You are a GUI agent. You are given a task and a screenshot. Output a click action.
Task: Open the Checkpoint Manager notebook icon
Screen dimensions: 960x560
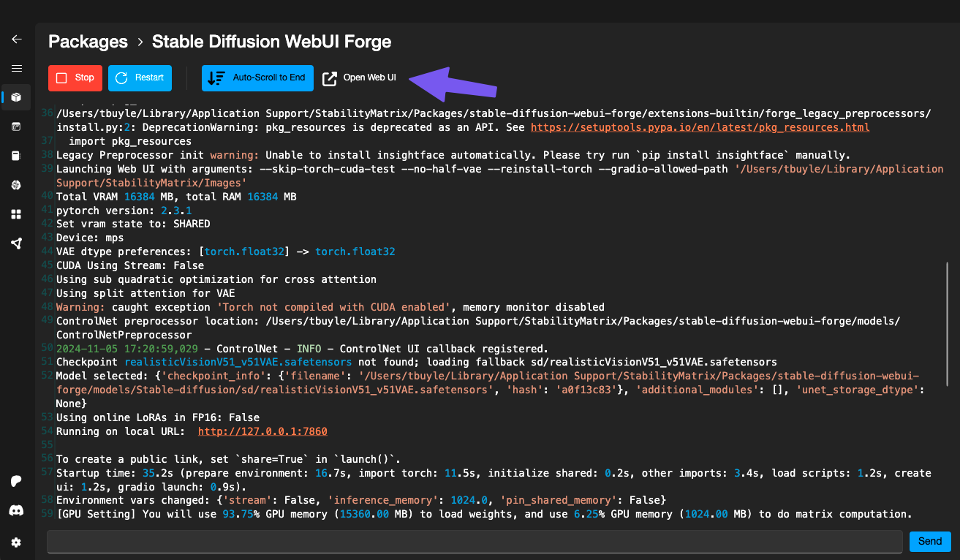(x=16, y=156)
